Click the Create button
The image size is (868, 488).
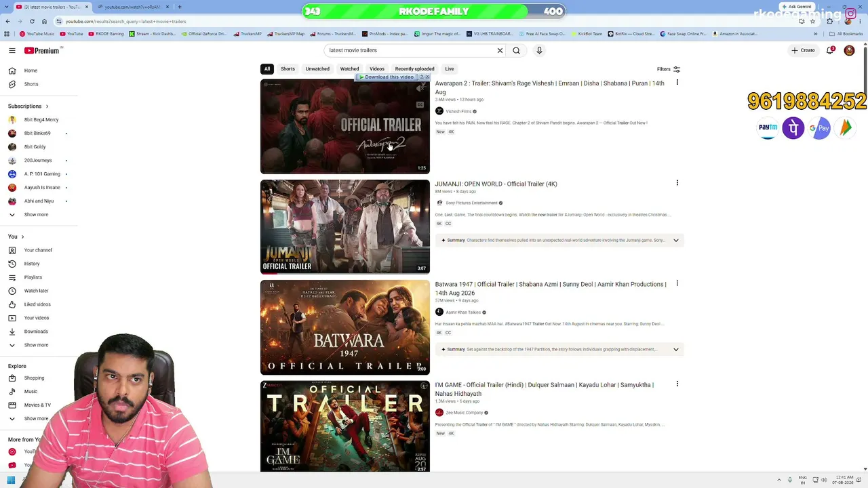click(804, 50)
